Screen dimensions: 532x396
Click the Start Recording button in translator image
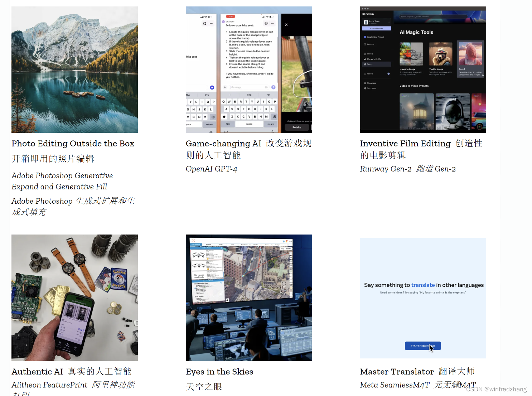coord(423,346)
